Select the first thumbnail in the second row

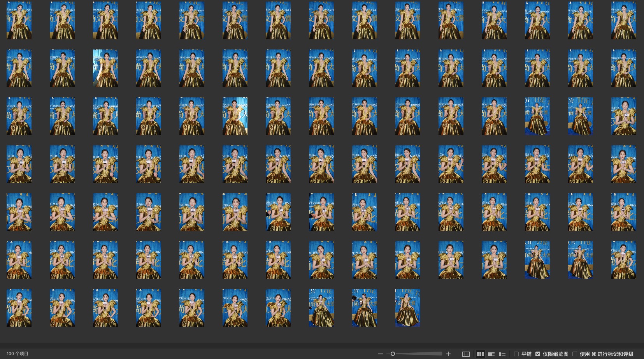click(19, 68)
